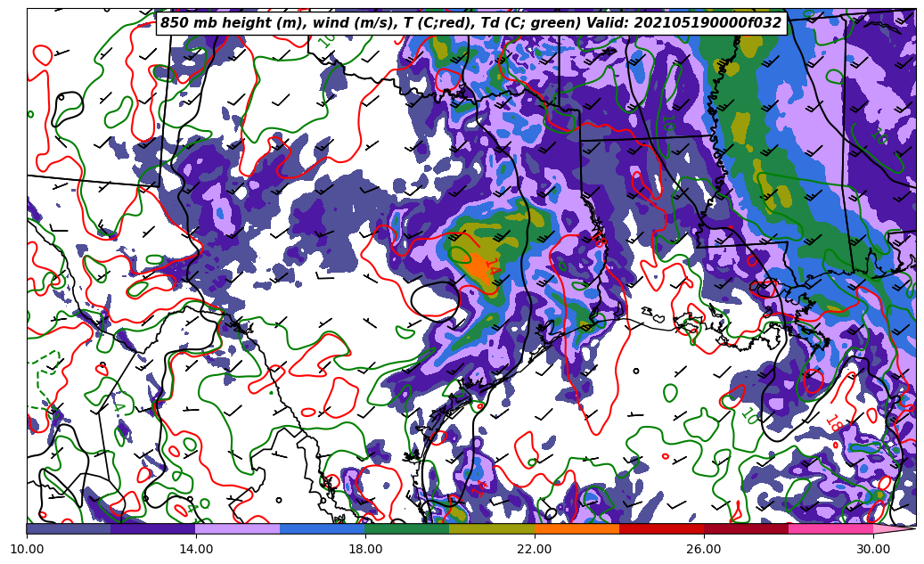Click the 850 mb chart title text
Image resolution: width=924 pixels, height=564 pixels.
470,23
